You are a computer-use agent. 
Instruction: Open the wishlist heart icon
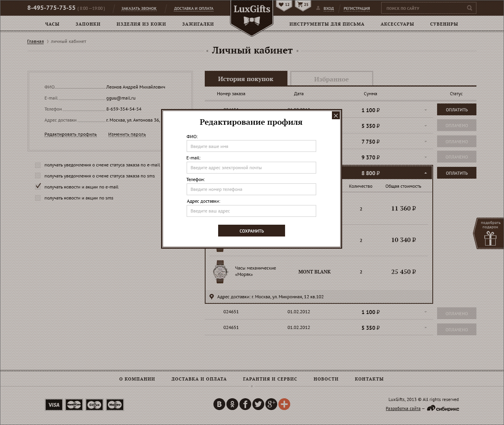[284, 5]
